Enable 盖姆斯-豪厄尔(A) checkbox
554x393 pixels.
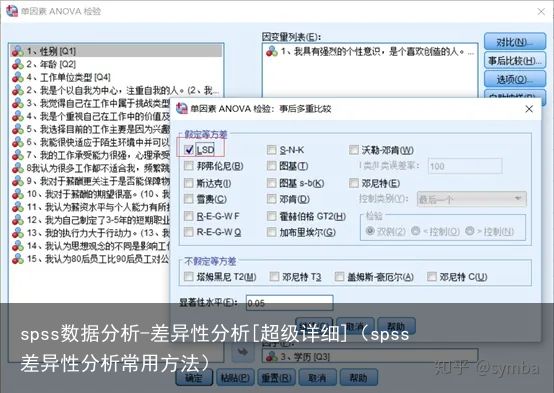(x=340, y=277)
